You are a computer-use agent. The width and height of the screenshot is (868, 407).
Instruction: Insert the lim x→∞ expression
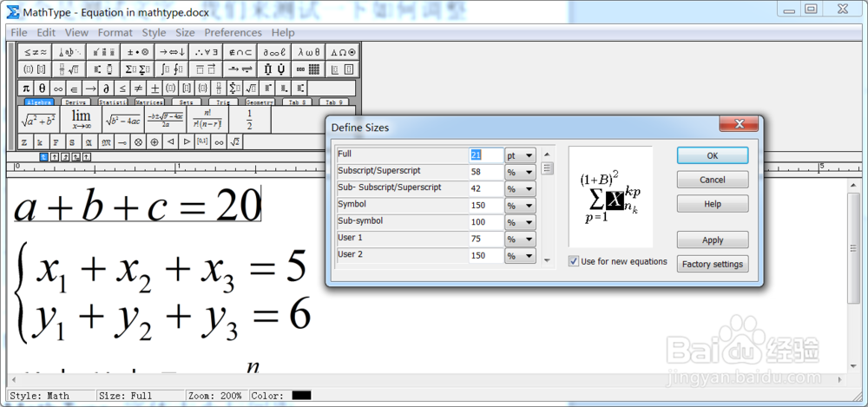click(82, 119)
